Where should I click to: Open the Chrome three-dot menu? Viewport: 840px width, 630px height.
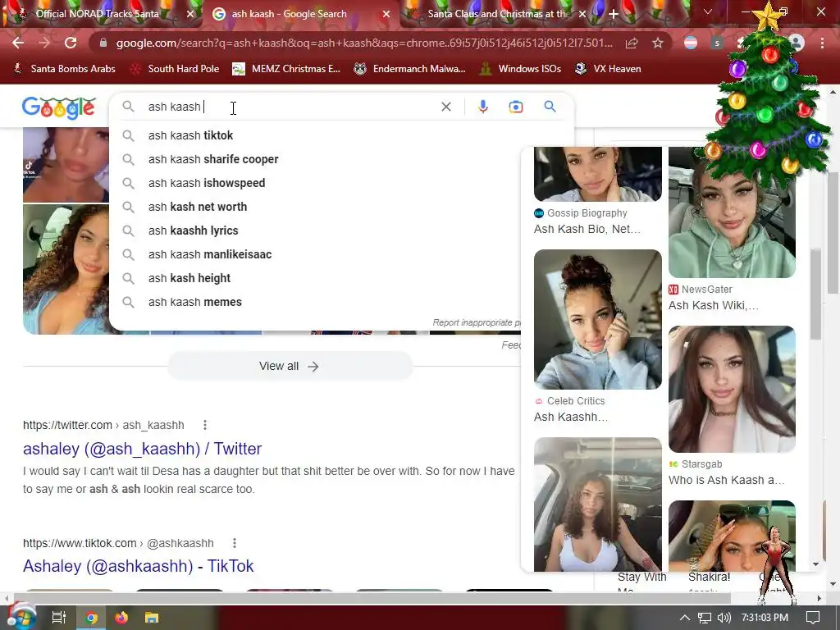822,43
